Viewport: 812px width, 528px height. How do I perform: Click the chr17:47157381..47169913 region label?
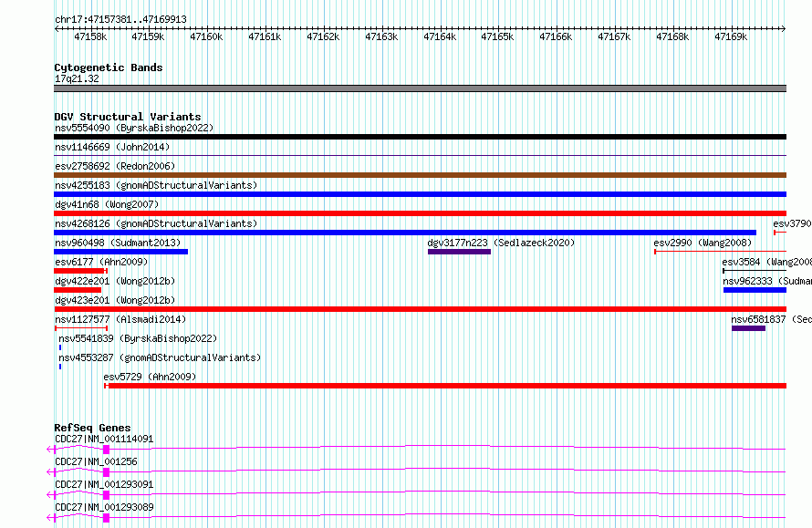(x=120, y=19)
